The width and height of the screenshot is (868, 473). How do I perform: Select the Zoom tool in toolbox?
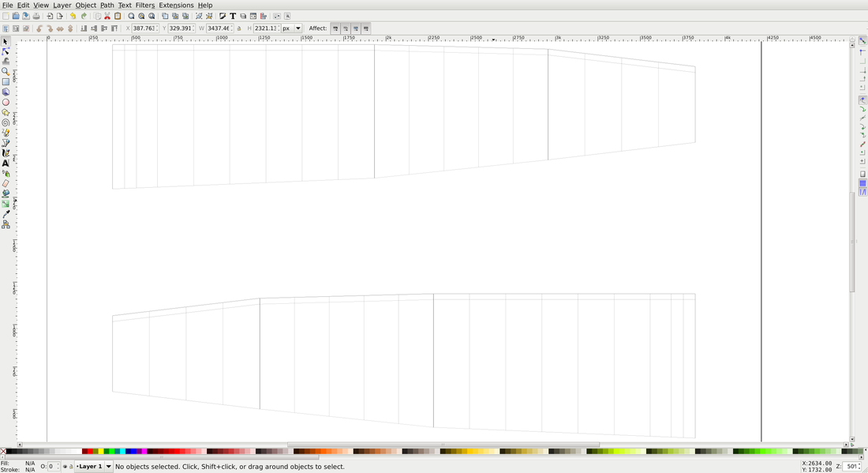(x=6, y=71)
